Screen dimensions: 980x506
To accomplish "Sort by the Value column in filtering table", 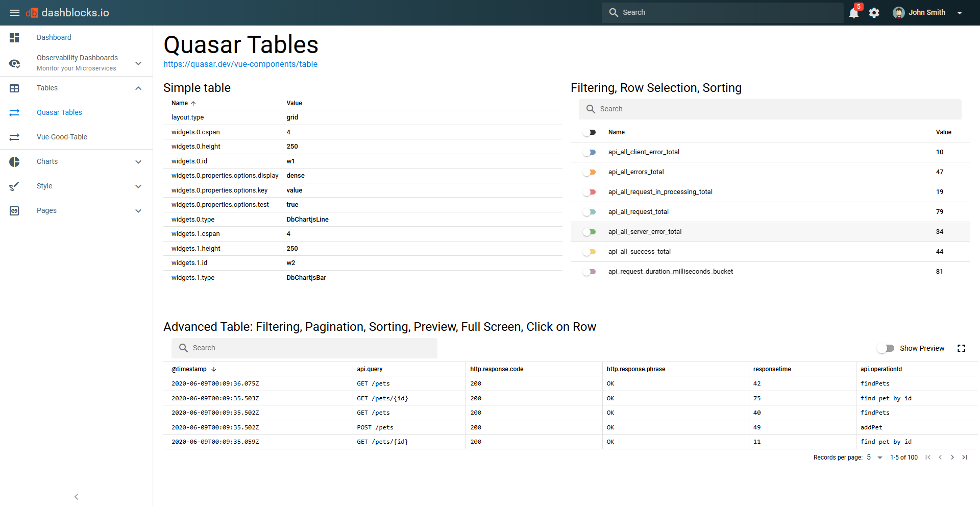I will point(943,132).
